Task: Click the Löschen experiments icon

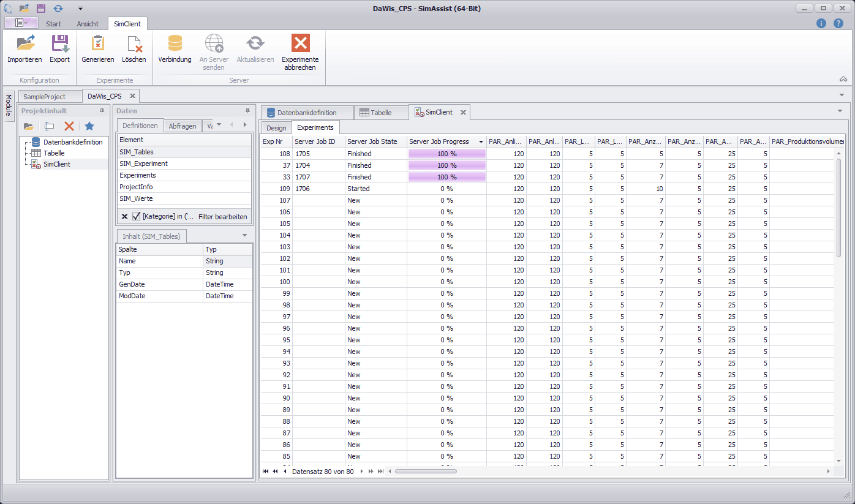Action: pos(134,44)
